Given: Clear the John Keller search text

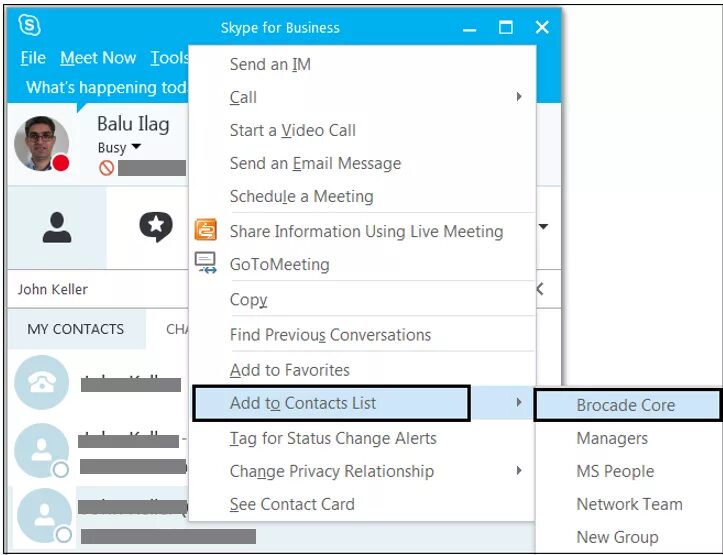Looking at the screenshot, I should point(540,289).
